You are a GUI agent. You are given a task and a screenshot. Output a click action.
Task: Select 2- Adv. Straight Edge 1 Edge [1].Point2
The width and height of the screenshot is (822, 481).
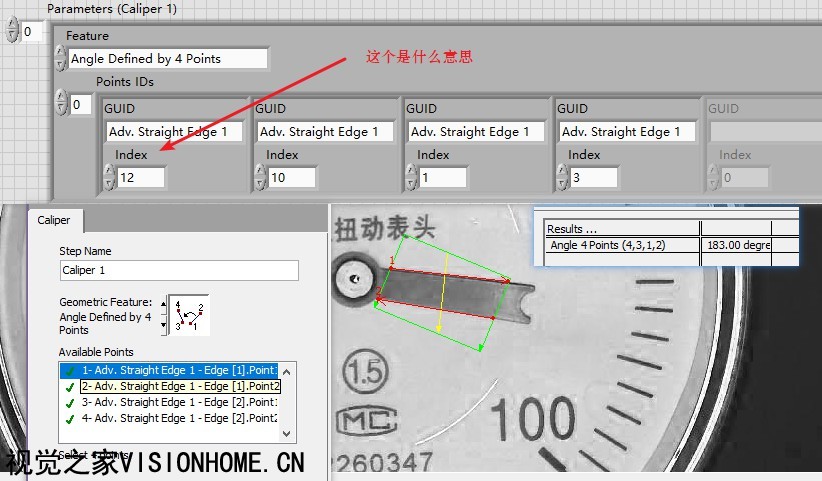click(181, 386)
